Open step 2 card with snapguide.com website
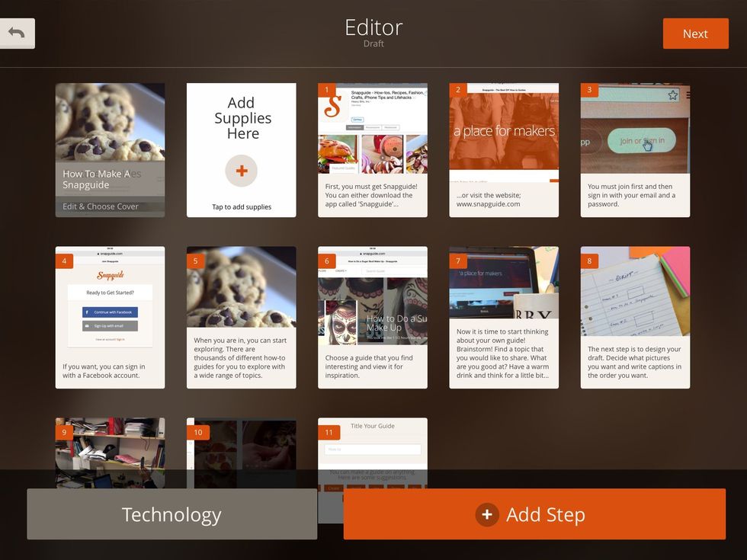This screenshot has width=747, height=560. 504,150
